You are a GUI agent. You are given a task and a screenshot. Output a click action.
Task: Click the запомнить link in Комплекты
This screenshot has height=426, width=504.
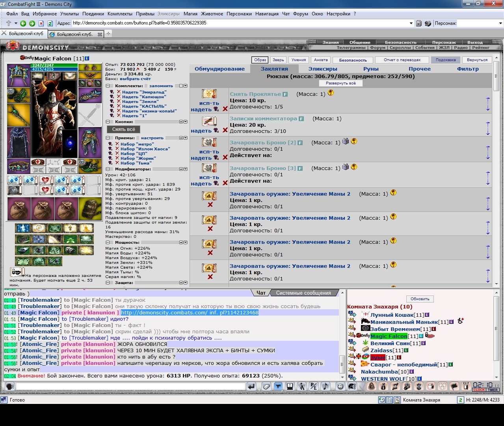click(x=161, y=86)
